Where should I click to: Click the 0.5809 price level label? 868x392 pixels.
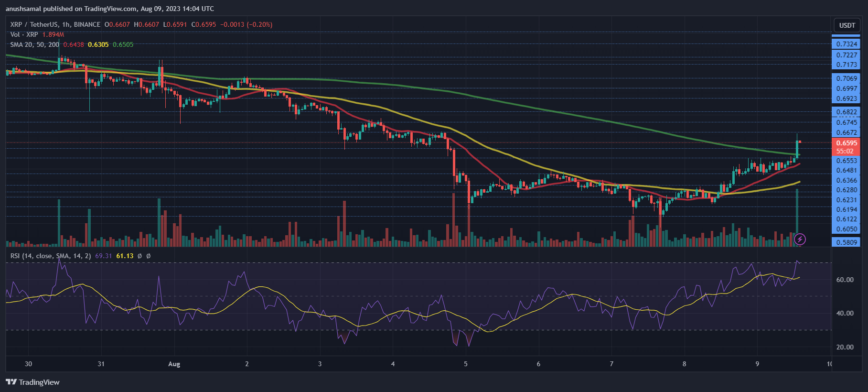(x=847, y=242)
